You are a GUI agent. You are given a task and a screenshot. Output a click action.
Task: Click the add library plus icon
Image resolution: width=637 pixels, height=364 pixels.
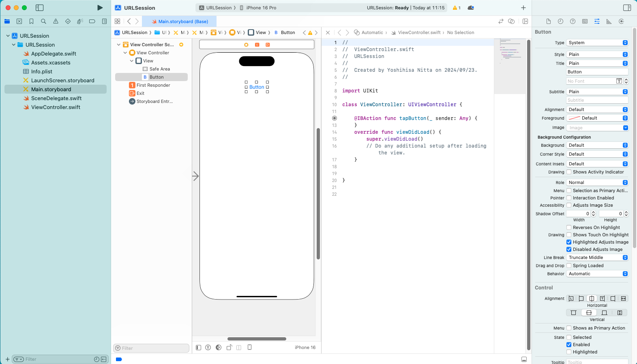523,8
